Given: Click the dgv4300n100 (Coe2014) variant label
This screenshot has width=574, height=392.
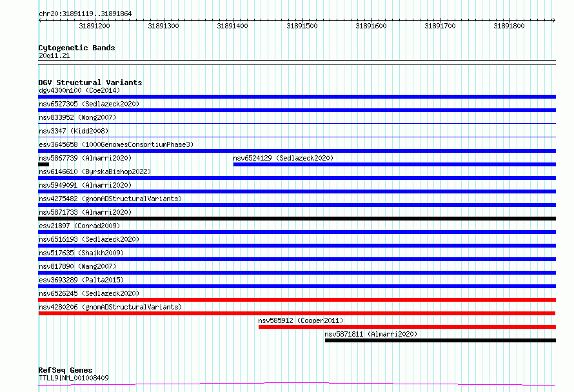Looking at the screenshot, I should pyautogui.click(x=79, y=90).
